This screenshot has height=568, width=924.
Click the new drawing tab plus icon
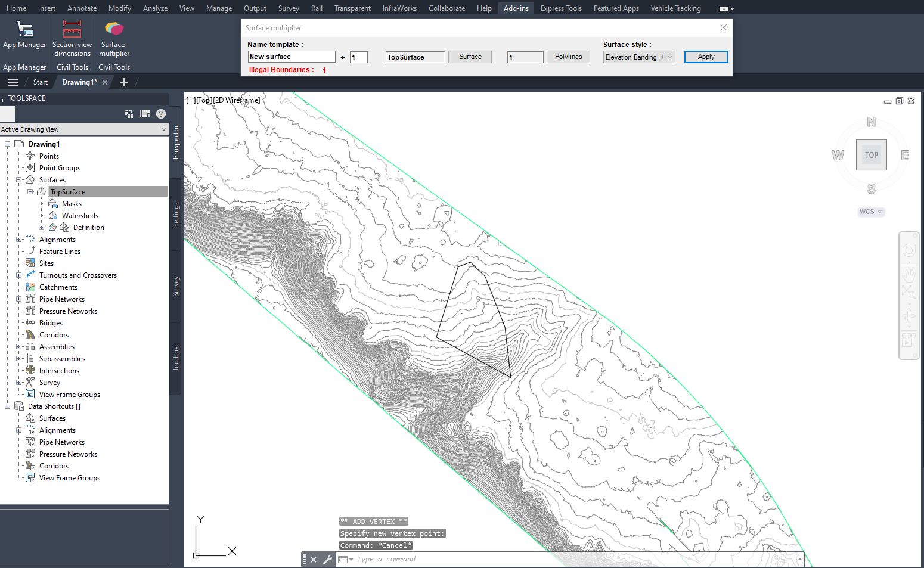coord(124,82)
